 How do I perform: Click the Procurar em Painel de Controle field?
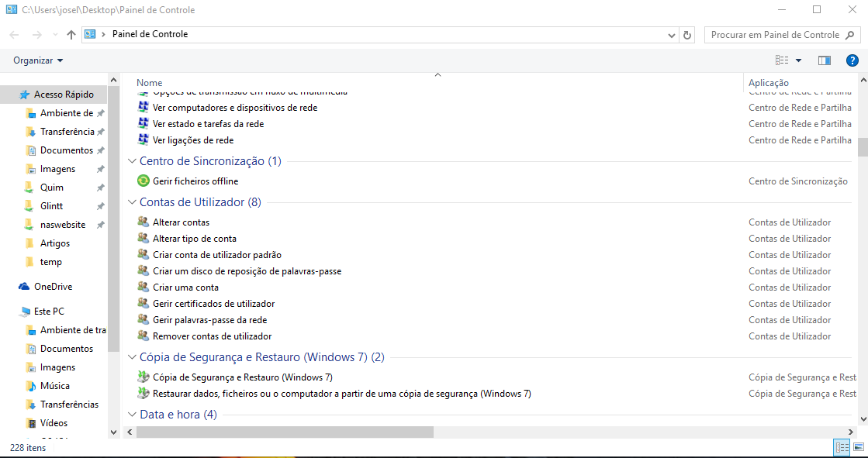click(774, 35)
